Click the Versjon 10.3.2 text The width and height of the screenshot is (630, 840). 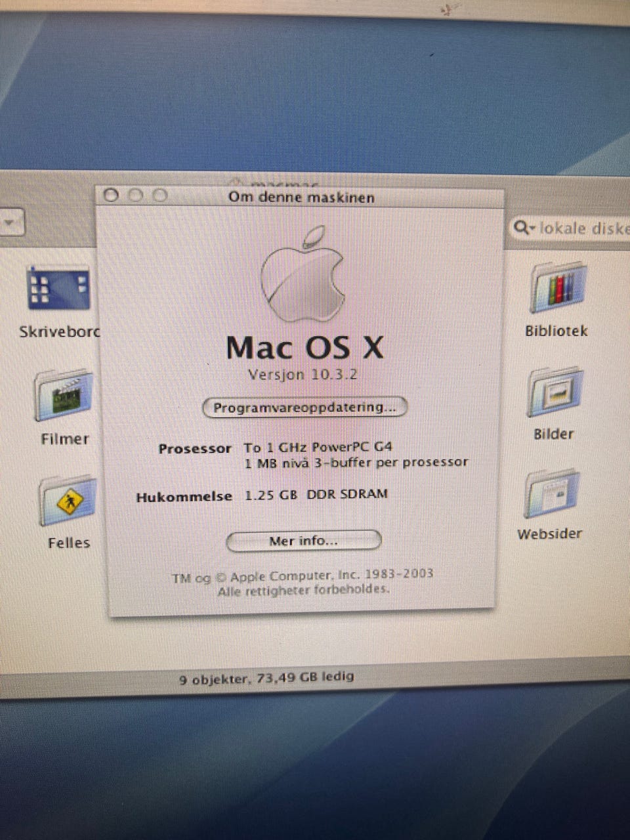tap(303, 375)
